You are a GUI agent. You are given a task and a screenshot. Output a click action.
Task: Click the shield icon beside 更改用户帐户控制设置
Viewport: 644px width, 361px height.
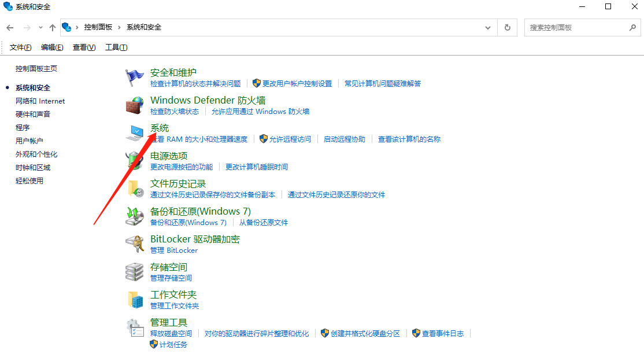[257, 83]
